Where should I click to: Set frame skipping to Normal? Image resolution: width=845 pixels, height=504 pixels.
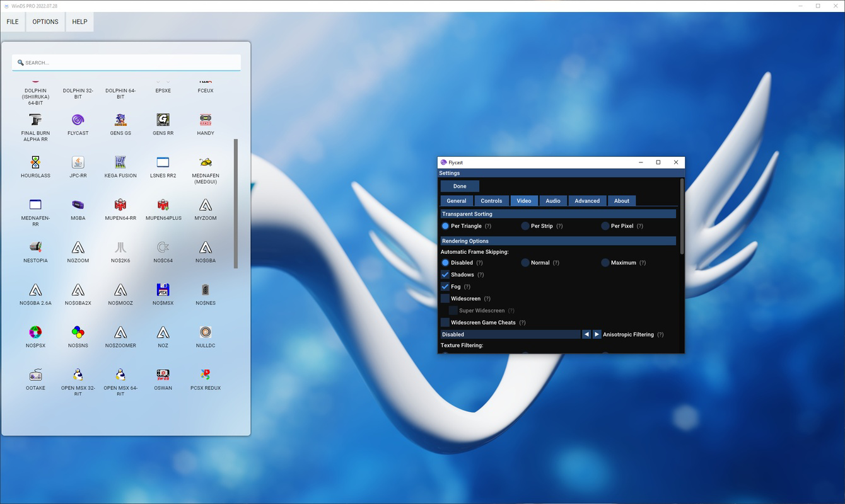click(x=525, y=263)
